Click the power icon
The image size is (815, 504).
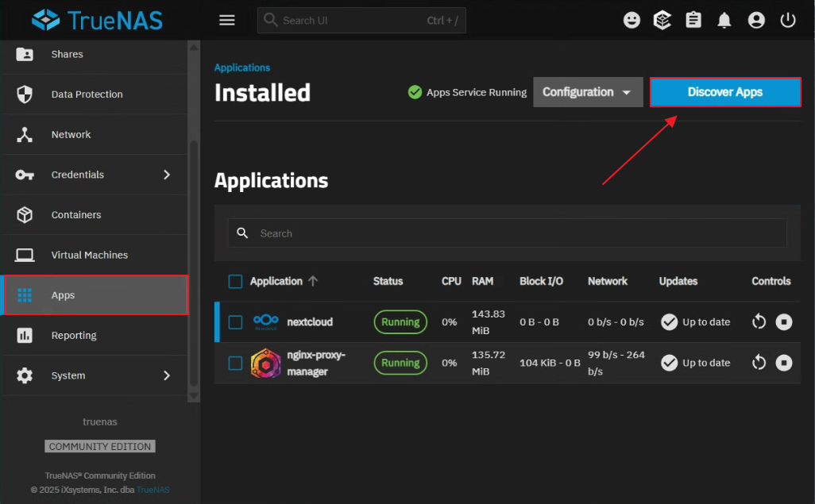(788, 21)
